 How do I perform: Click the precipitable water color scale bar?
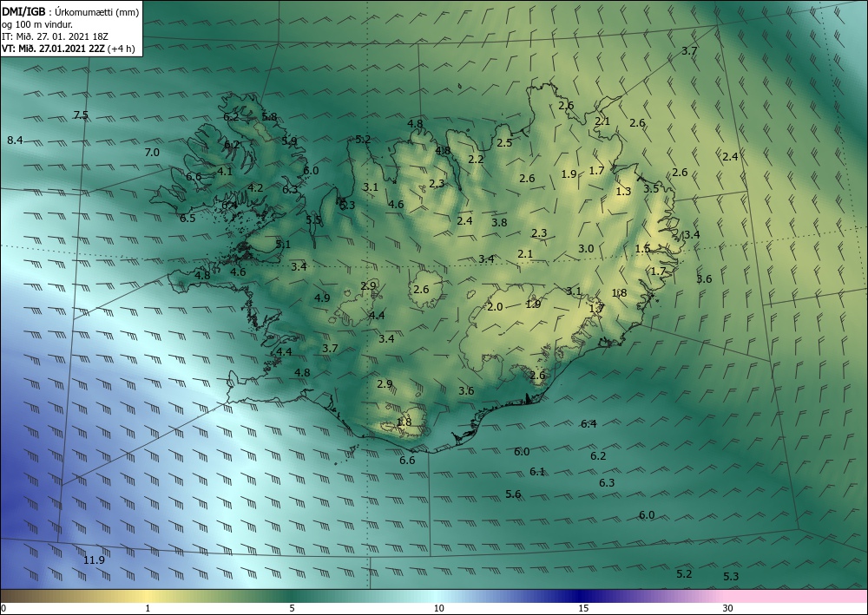tap(434, 596)
